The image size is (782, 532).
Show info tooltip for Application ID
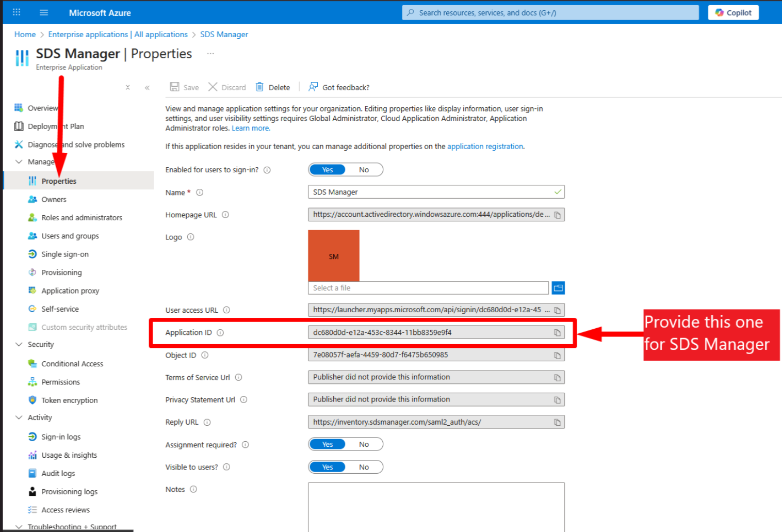[220, 333]
